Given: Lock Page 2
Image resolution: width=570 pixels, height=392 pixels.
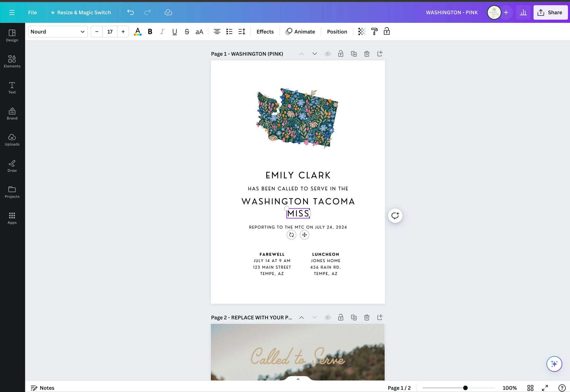Looking at the screenshot, I should pos(341,317).
